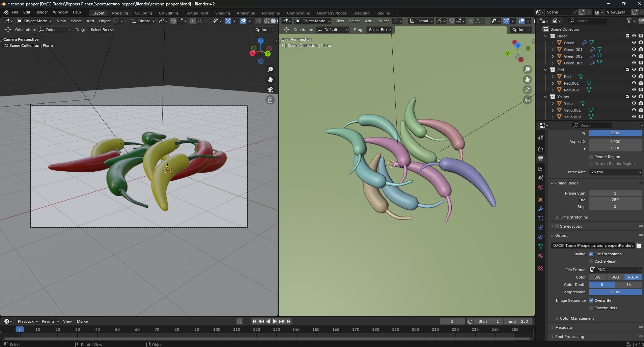The height and width of the screenshot is (347, 644).
Task: Expand the Yello.002 object row
Action: (x=553, y=117)
